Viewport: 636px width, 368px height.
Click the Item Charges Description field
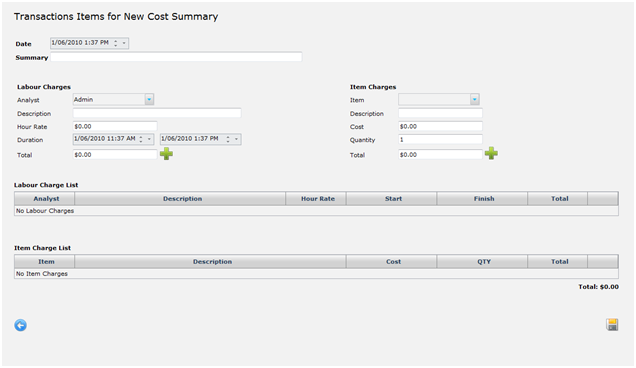point(440,113)
